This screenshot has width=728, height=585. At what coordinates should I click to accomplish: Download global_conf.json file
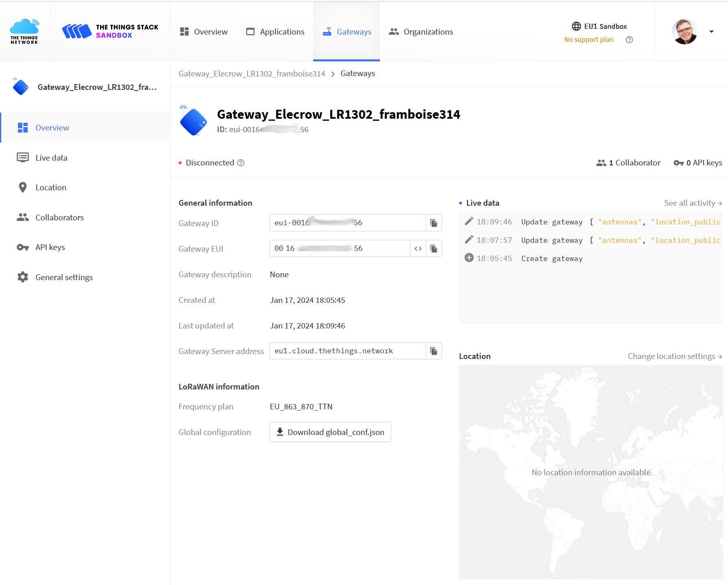click(x=330, y=432)
